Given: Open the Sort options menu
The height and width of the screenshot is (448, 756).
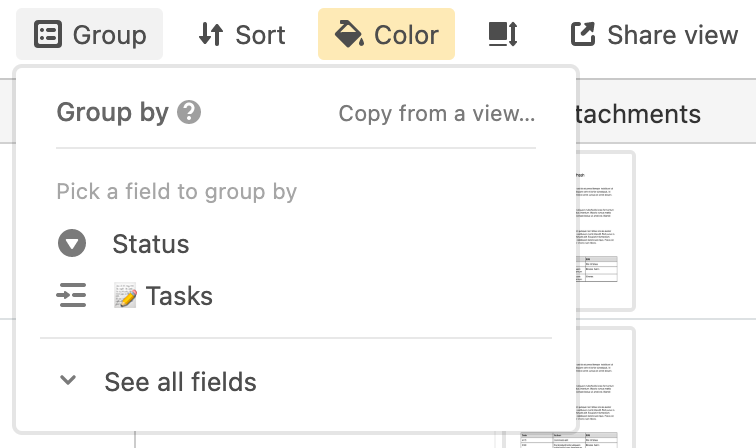Looking at the screenshot, I should (x=242, y=34).
